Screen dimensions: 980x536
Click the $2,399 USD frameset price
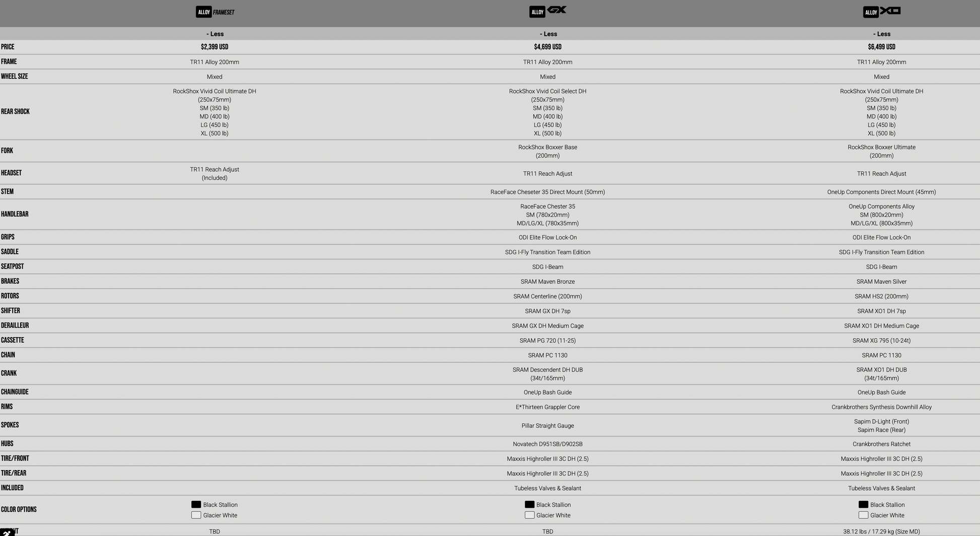pos(215,47)
